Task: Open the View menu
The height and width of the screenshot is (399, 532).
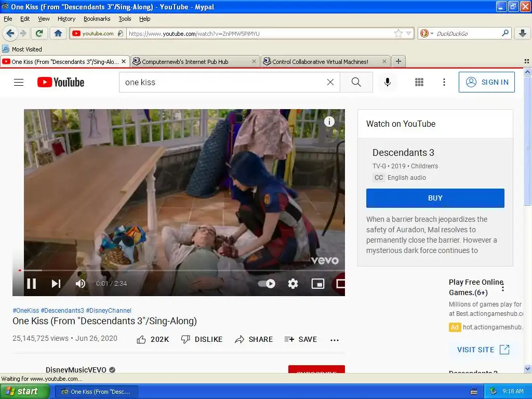Action: tap(44, 19)
